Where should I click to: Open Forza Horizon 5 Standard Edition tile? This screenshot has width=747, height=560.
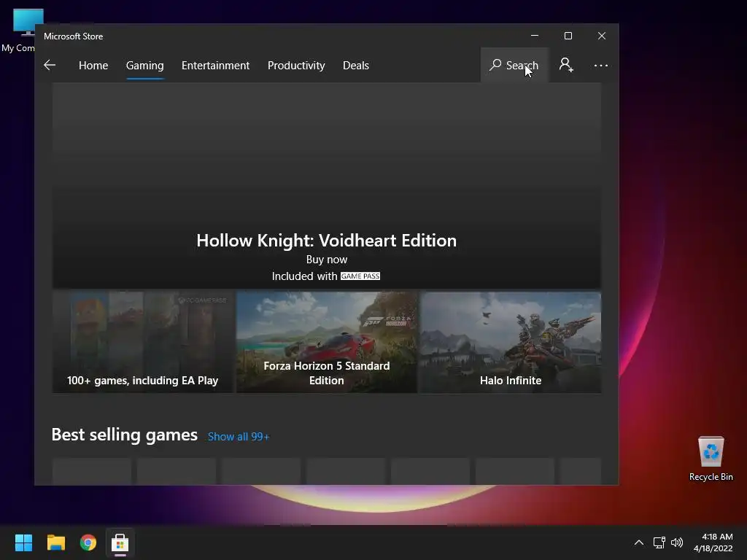(327, 343)
